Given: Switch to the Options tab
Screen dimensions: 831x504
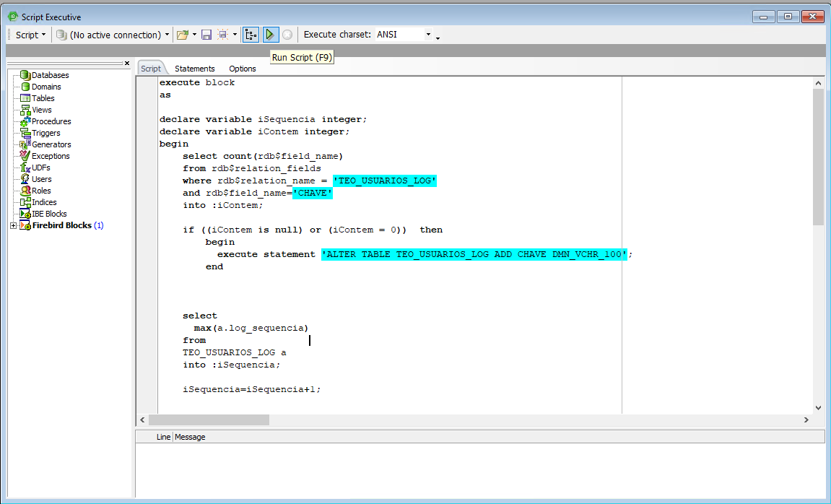Looking at the screenshot, I should click(x=242, y=69).
